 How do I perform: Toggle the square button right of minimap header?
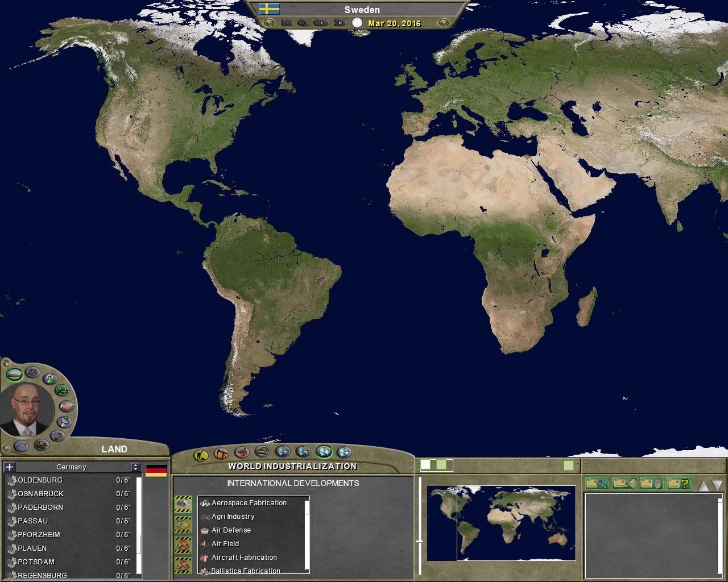(x=568, y=465)
